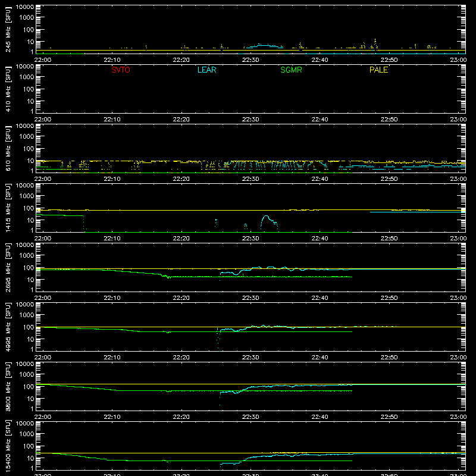The width and height of the screenshot is (476, 476).
Task: Click the 1000 y-axis value on 410 MHz plot
Action: (x=27, y=77)
